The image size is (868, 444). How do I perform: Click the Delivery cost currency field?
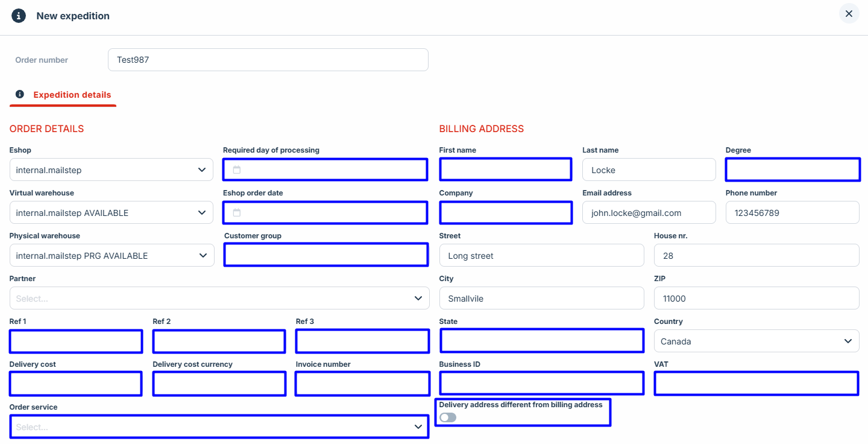[x=219, y=384]
